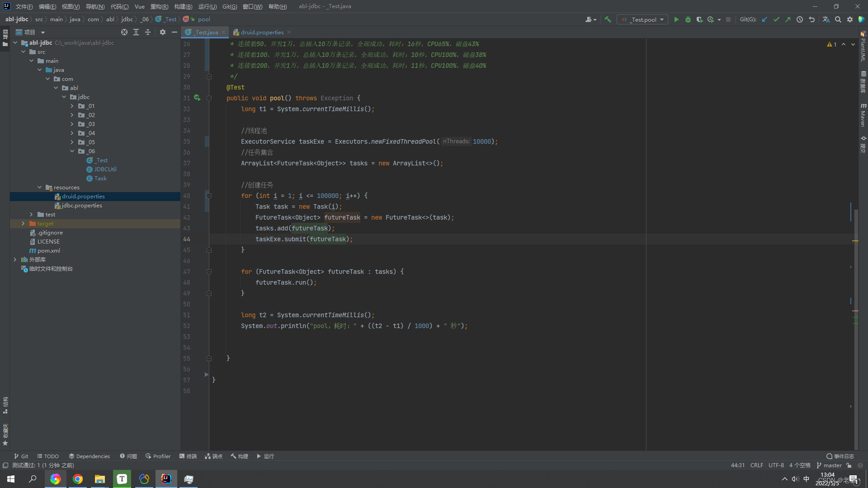Open the Profiler tool window

(158, 456)
